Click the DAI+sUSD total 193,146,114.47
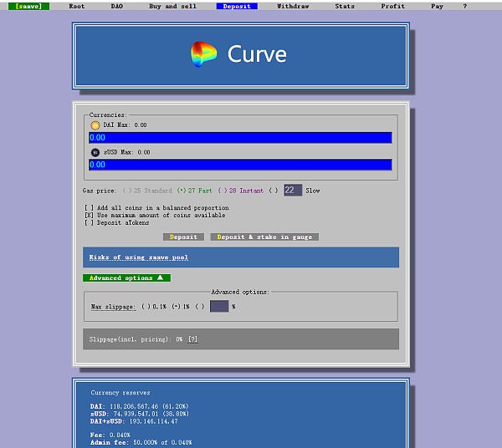The width and height of the screenshot is (502, 448). click(x=153, y=421)
